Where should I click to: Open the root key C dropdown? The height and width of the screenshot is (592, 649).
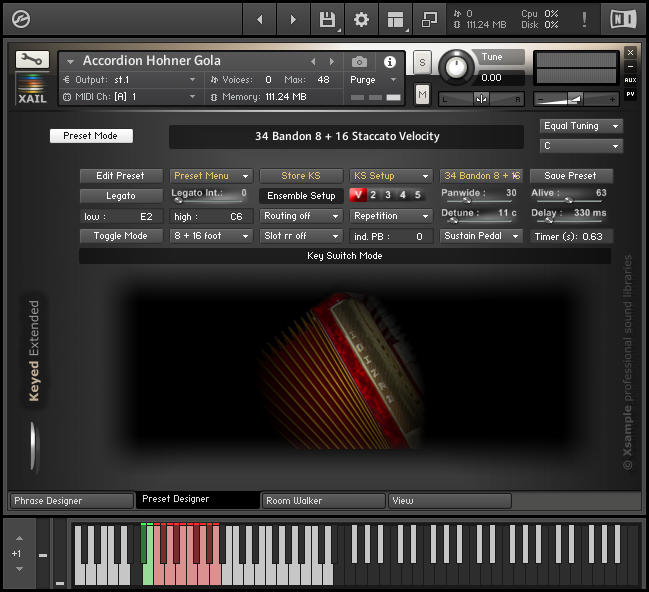[581, 146]
